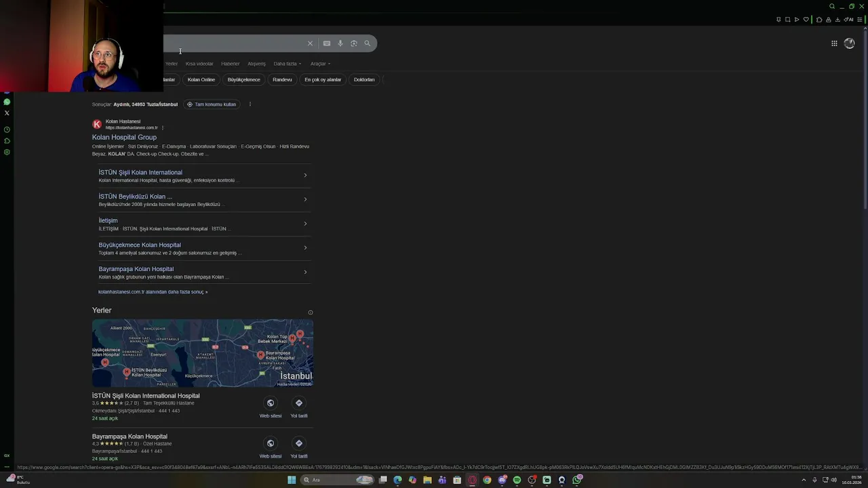The width and height of the screenshot is (868, 488).
Task: Open WhatsApp in Opera sidebar
Action: coord(7,102)
